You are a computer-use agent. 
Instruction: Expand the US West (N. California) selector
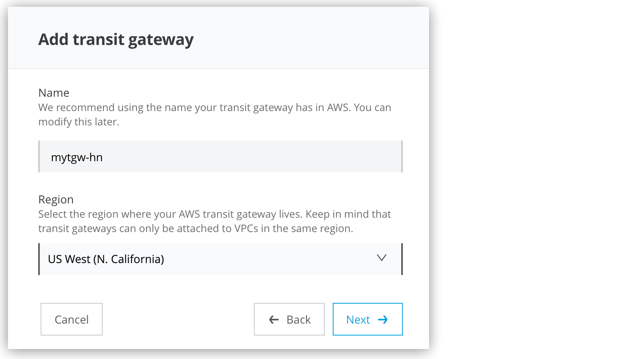(221, 259)
